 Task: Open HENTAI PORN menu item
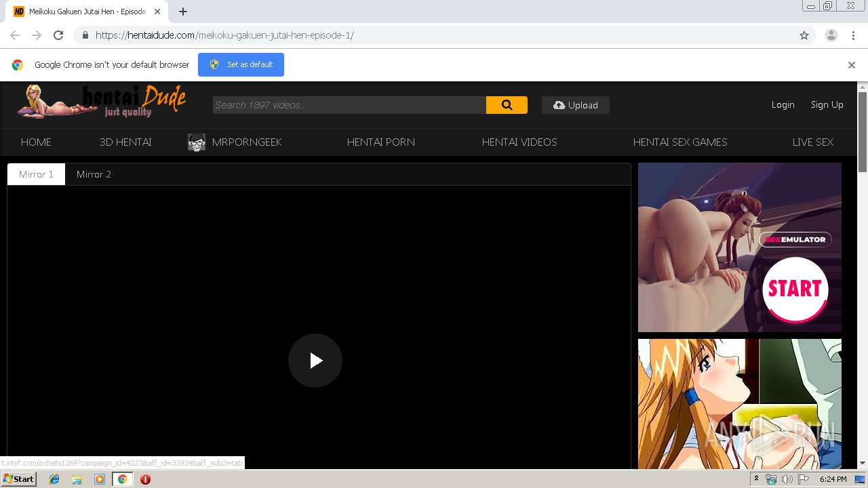380,142
